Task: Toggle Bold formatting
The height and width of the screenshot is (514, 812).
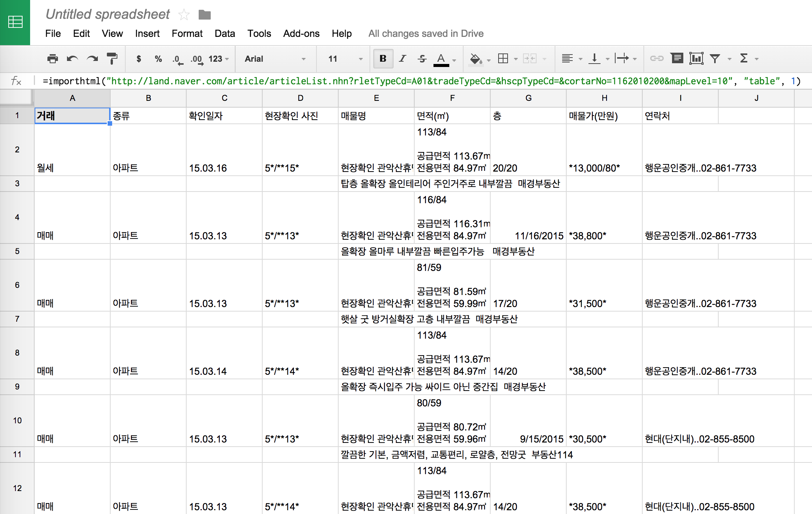Action: tap(383, 58)
